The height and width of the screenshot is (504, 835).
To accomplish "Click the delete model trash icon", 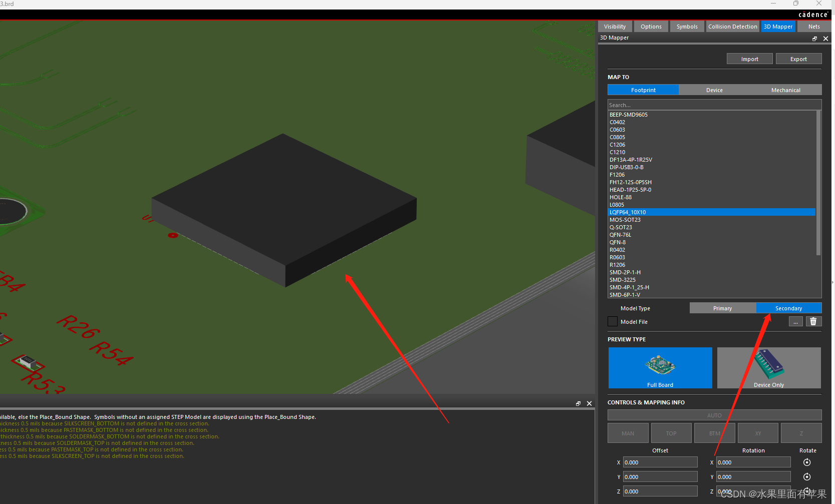I will tap(813, 322).
